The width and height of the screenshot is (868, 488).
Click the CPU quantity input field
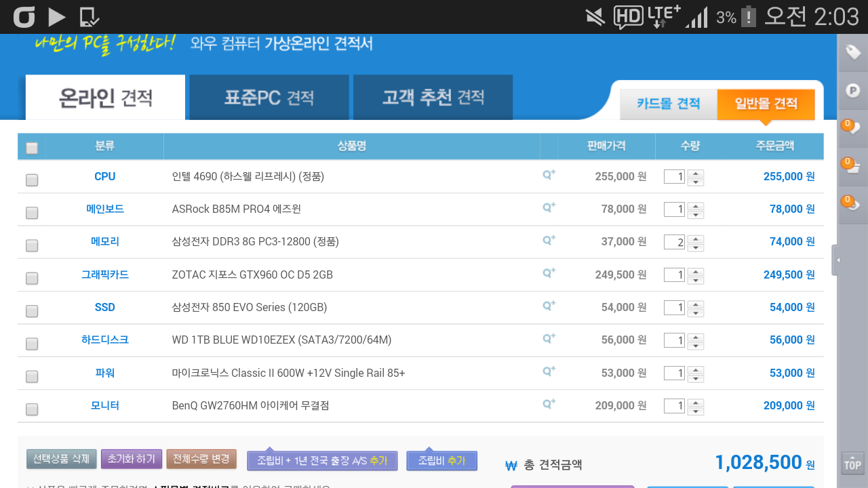coord(674,177)
